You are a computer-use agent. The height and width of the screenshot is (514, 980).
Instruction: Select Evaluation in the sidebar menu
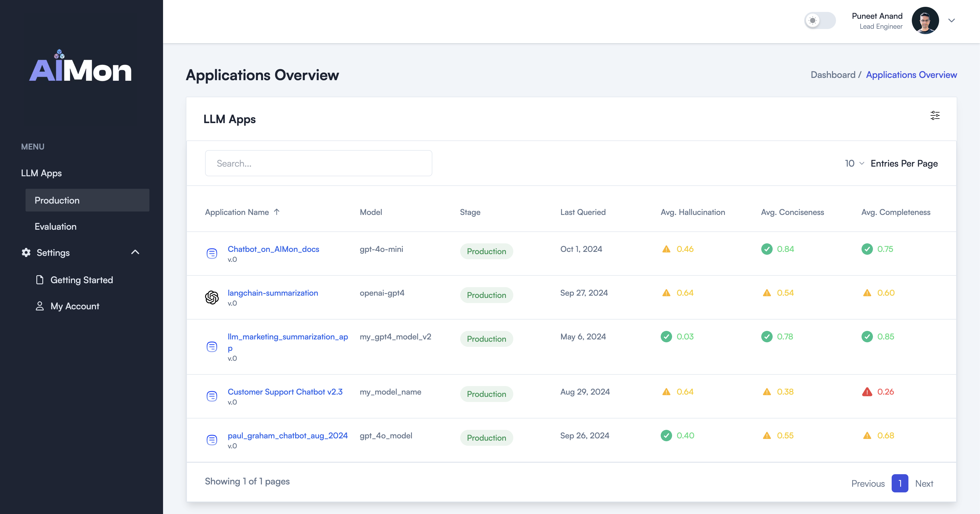(x=56, y=227)
